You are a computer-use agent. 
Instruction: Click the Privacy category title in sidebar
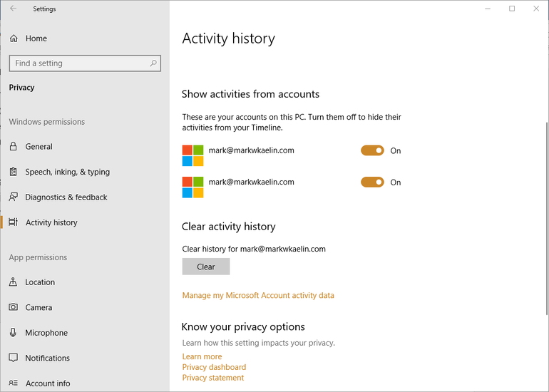click(21, 88)
